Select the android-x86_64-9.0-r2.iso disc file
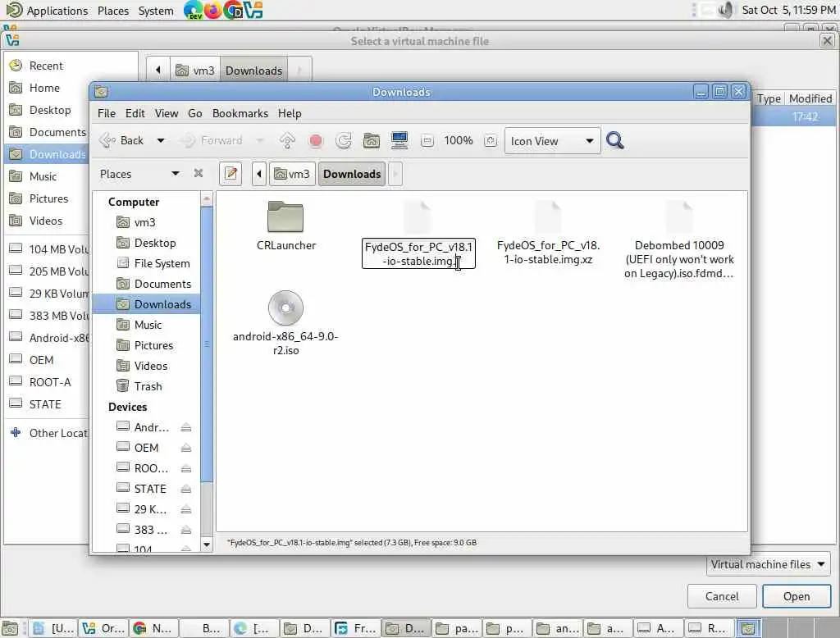Image resolution: width=840 pixels, height=638 pixels. 285,323
